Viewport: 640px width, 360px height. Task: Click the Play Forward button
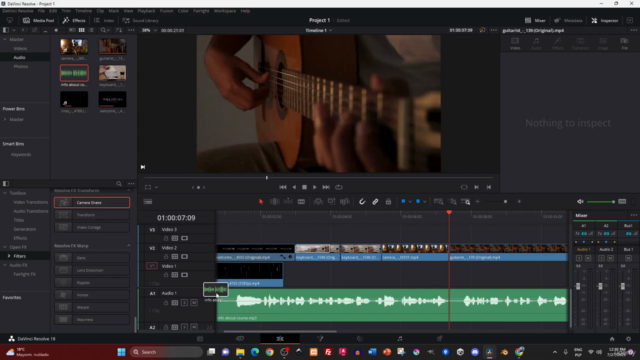click(x=315, y=187)
